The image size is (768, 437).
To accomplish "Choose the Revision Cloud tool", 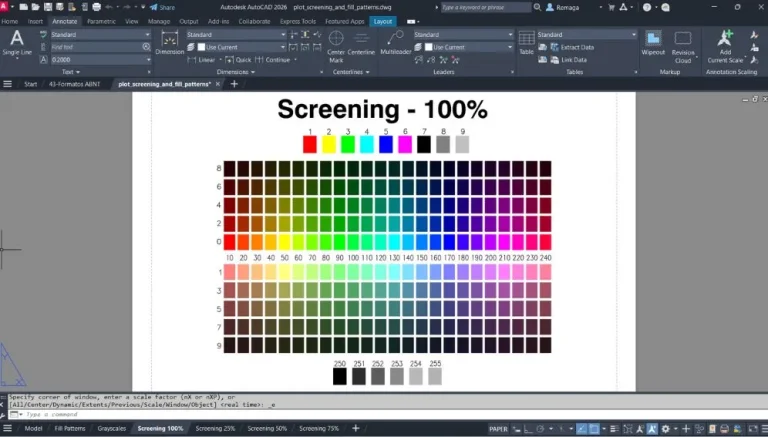I will click(683, 47).
